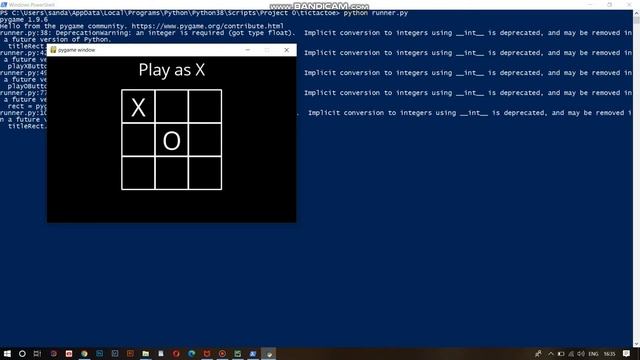Open Task View on the taskbar
The image size is (640, 360).
click(37, 353)
